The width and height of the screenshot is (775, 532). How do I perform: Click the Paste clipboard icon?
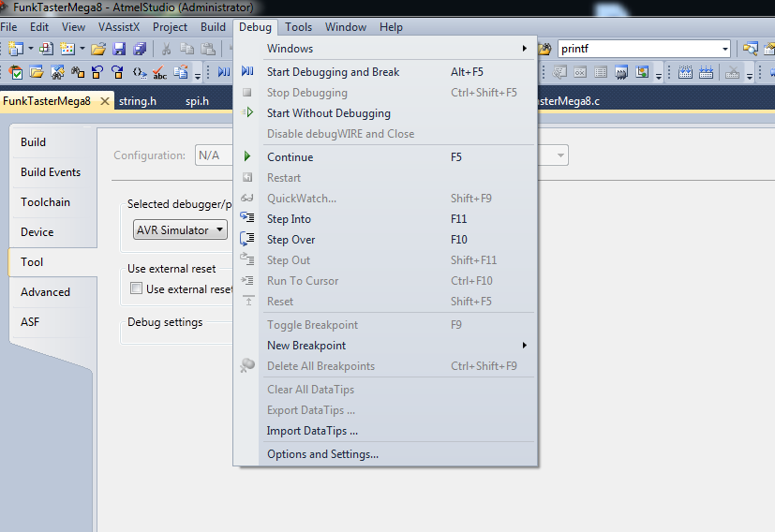coord(208,49)
